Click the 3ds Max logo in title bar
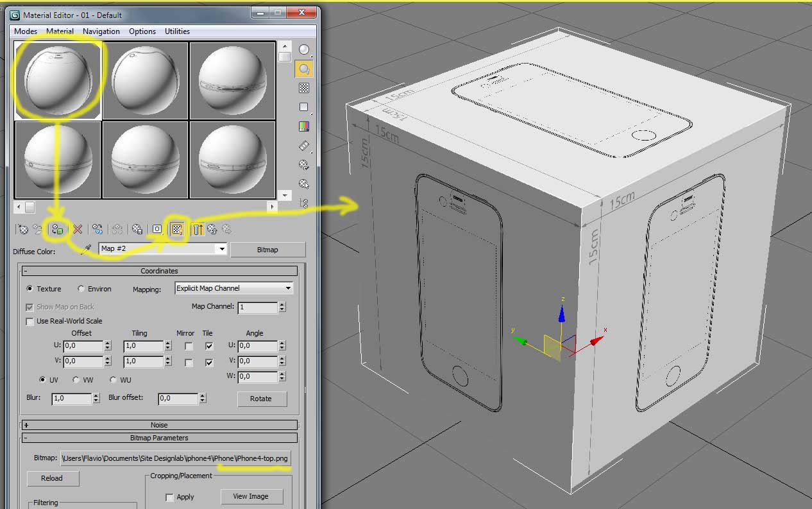Screen dimensions: 812x509 [x=15, y=15]
